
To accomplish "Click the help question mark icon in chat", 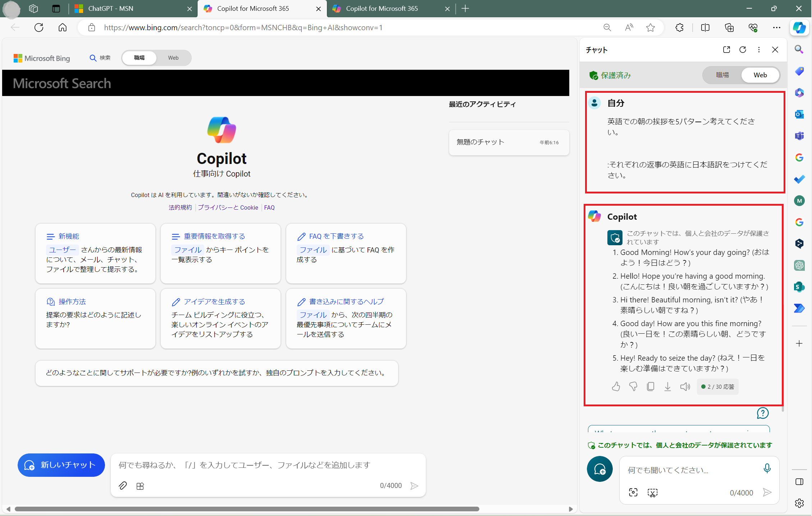I will (x=762, y=413).
